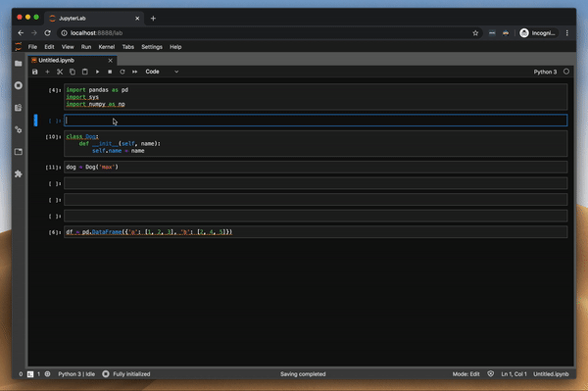Open the Edit menu
This screenshot has height=391, width=588.
(x=49, y=47)
